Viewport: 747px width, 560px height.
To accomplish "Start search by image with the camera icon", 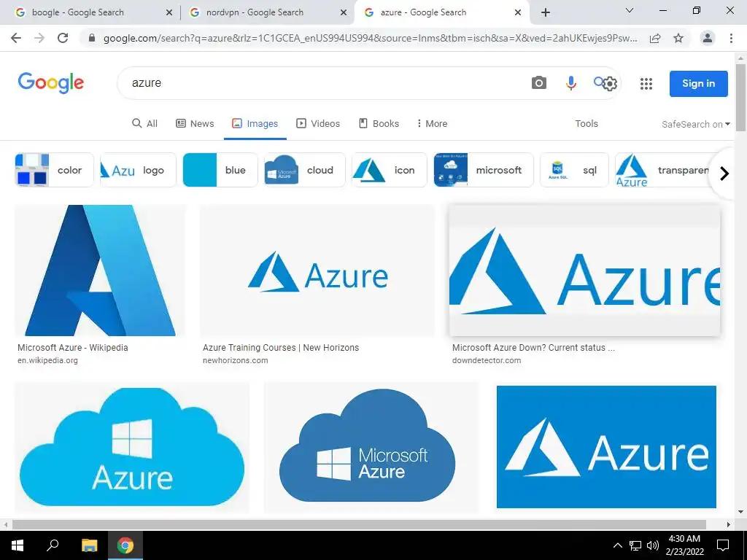I will [x=539, y=83].
